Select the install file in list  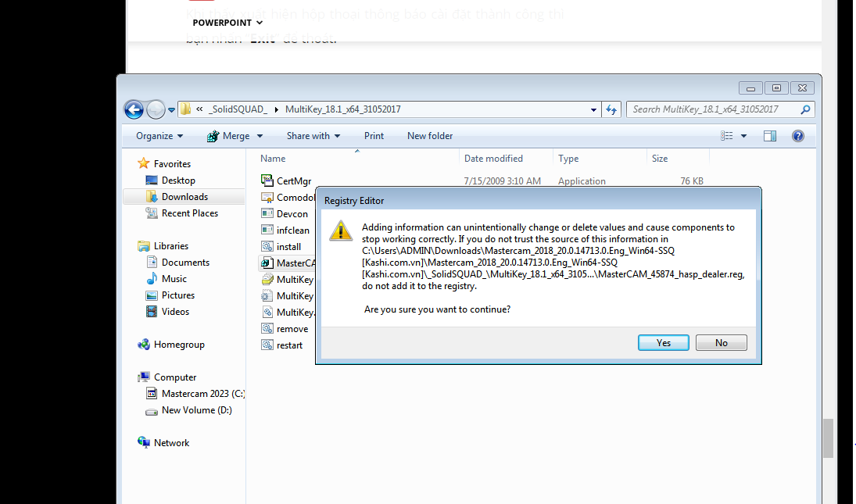(x=288, y=247)
